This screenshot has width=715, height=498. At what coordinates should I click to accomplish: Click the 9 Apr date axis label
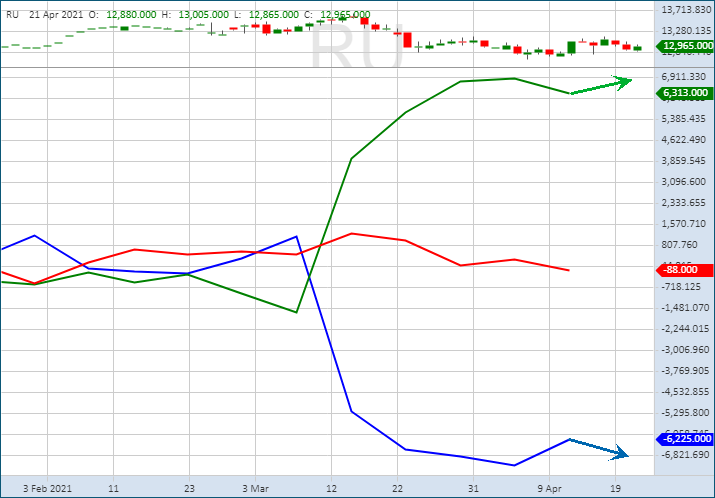[x=550, y=490]
